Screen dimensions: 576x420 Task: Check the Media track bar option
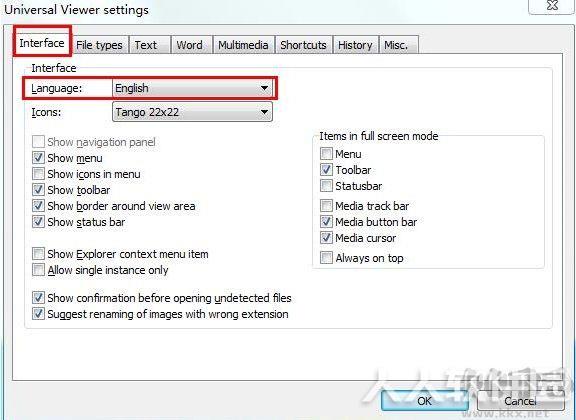326,206
